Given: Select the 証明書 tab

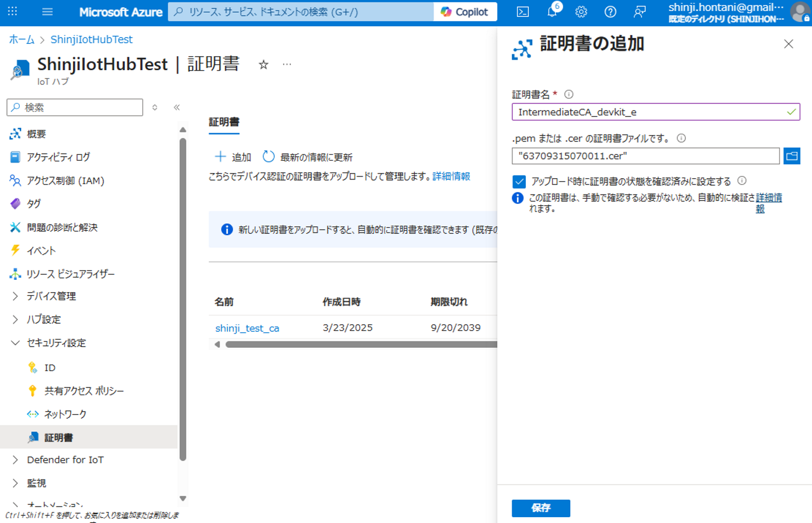Looking at the screenshot, I should (x=224, y=122).
